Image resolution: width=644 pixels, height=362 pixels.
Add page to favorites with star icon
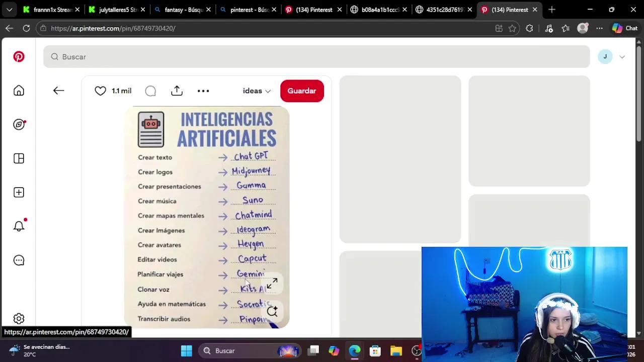[x=512, y=29]
